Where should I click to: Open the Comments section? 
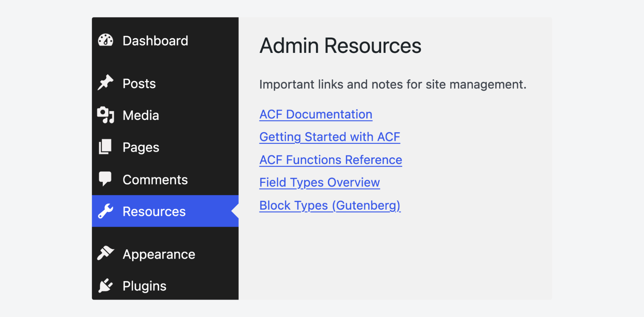point(155,179)
